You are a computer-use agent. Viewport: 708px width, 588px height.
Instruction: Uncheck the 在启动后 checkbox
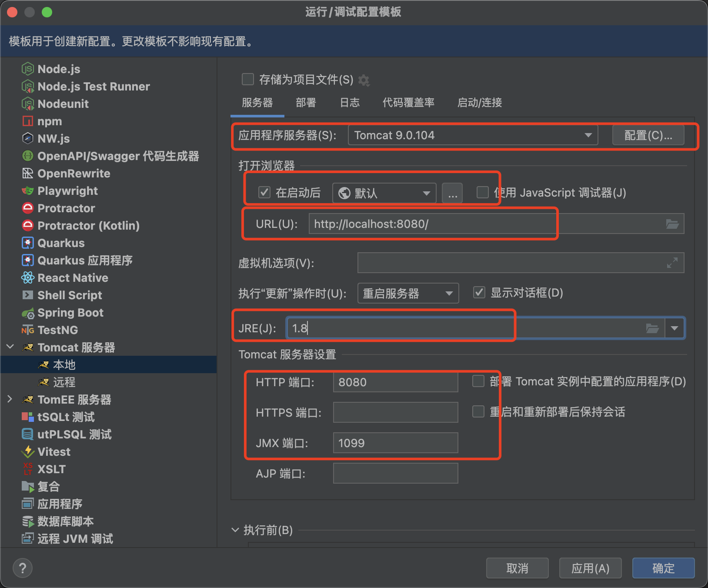click(x=264, y=192)
